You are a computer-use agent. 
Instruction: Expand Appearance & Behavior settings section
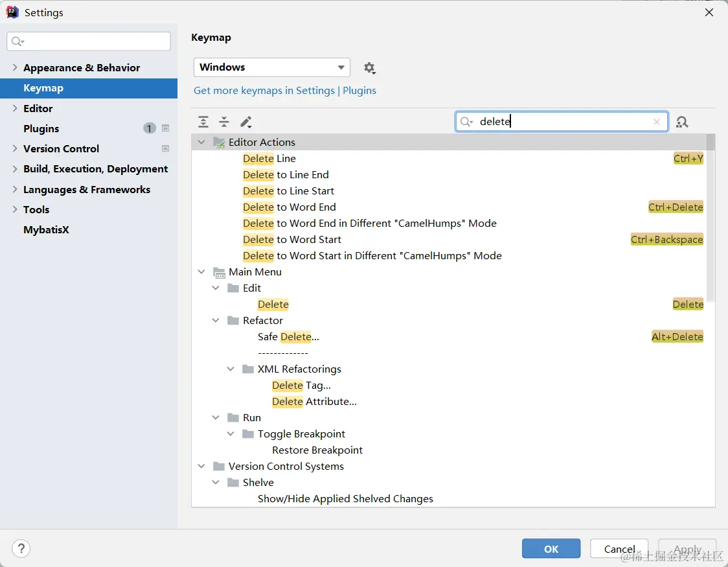point(15,67)
